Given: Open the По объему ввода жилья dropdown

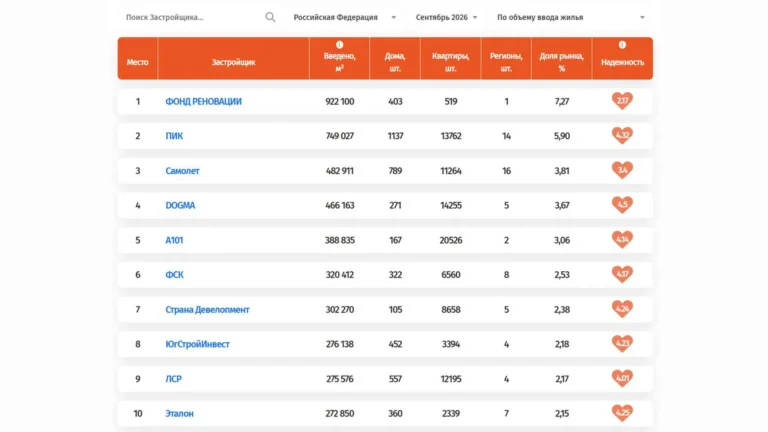Looking at the screenshot, I should 571,17.
